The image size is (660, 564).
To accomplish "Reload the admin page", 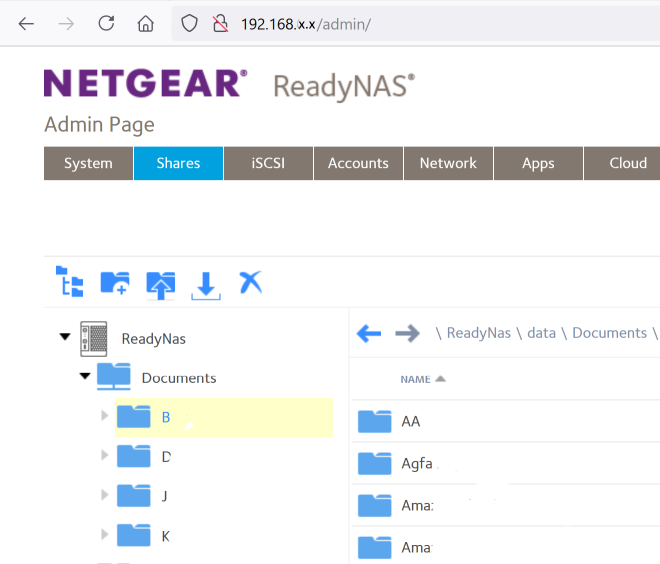I will 106,23.
